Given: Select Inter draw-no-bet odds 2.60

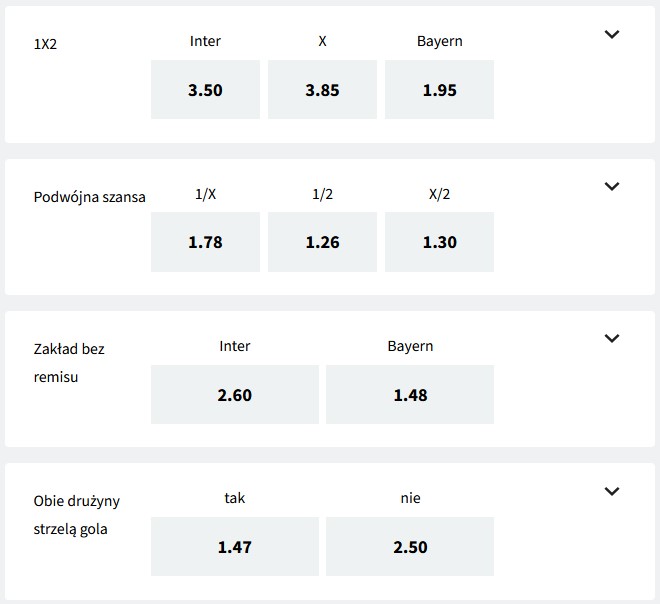Looking at the screenshot, I should [235, 394].
